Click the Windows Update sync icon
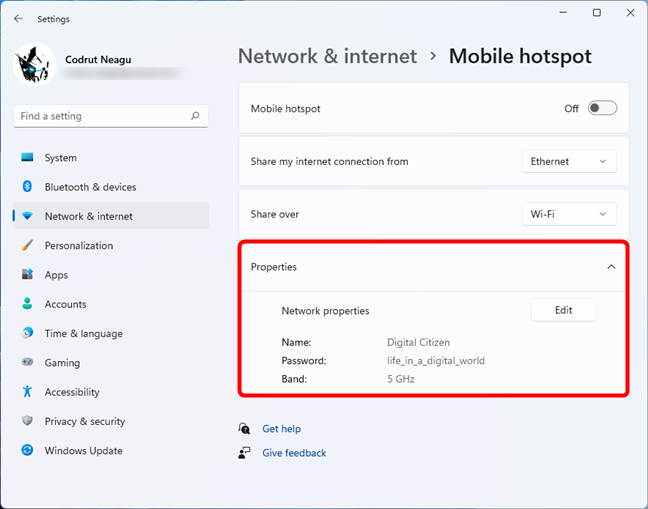This screenshot has width=648, height=509. click(x=27, y=450)
